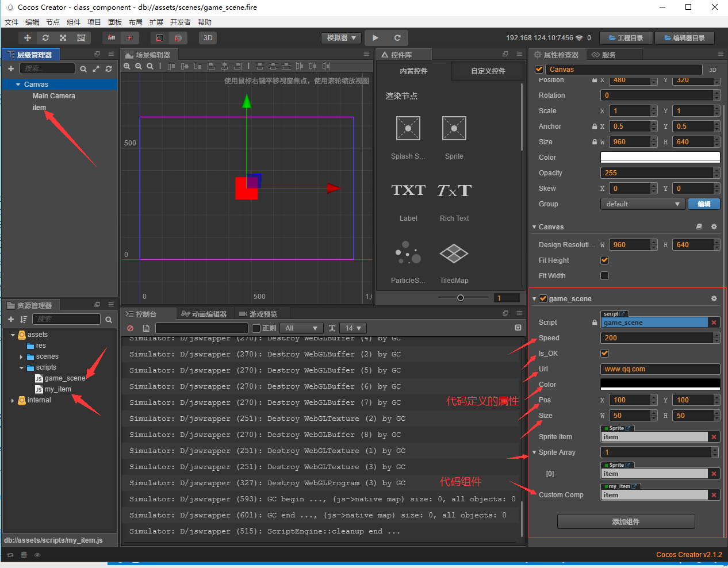
Task: Select the Scale transform tool
Action: pos(63,37)
